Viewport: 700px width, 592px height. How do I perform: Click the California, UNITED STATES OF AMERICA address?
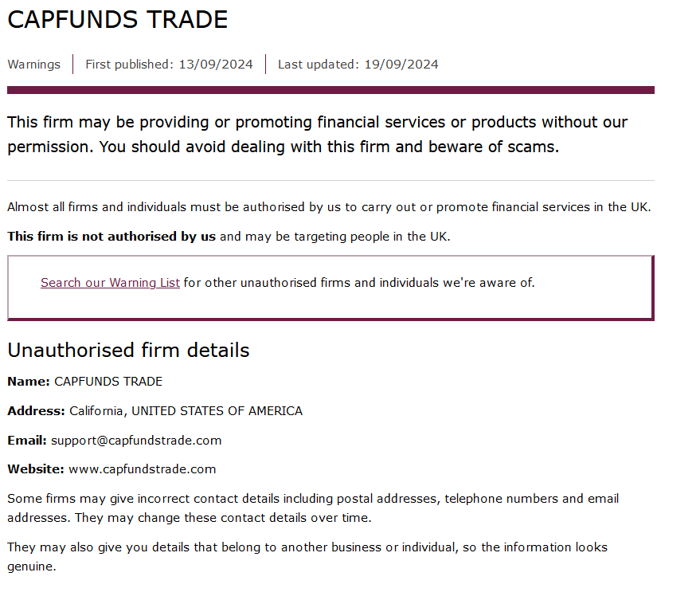[186, 411]
